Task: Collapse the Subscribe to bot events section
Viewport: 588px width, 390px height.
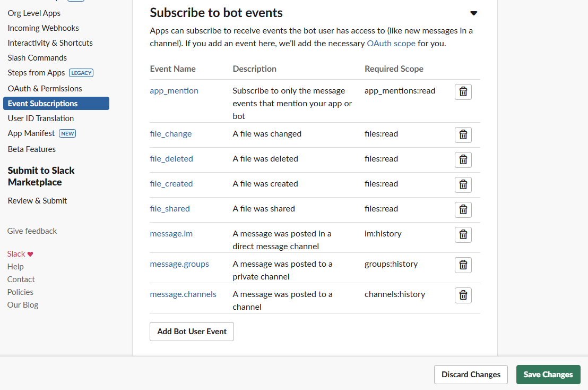Action: 473,13
